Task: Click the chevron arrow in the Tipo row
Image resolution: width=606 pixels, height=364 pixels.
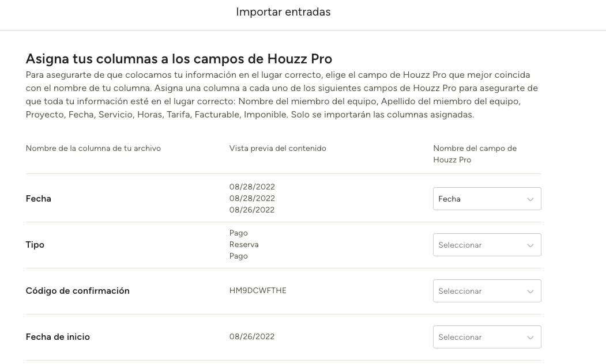Action: (530, 245)
